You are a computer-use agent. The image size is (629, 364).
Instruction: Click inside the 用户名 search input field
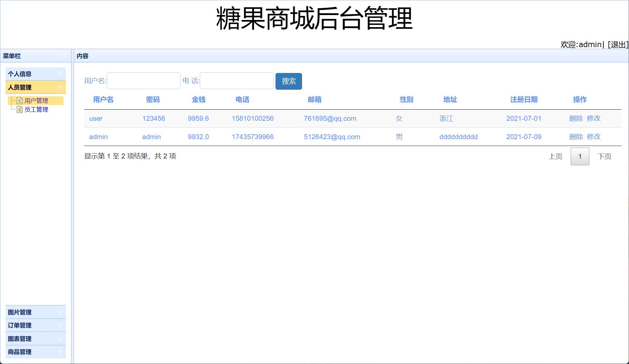tap(143, 81)
